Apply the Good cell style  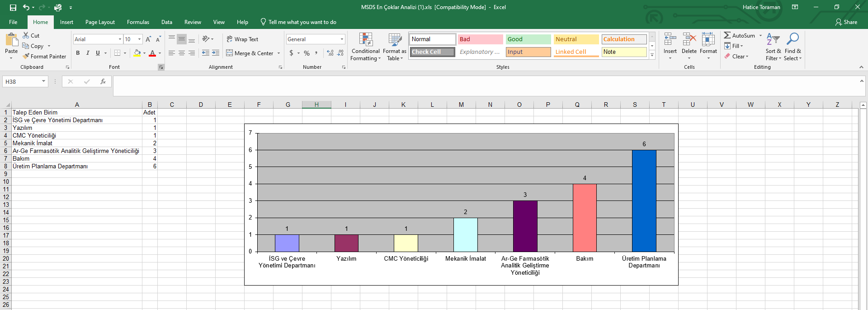pos(528,39)
